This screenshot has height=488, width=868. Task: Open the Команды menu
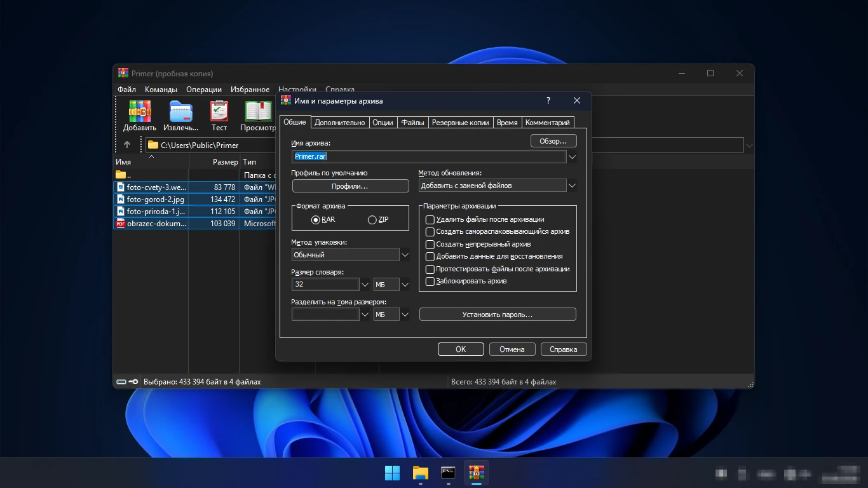pyautogui.click(x=161, y=90)
